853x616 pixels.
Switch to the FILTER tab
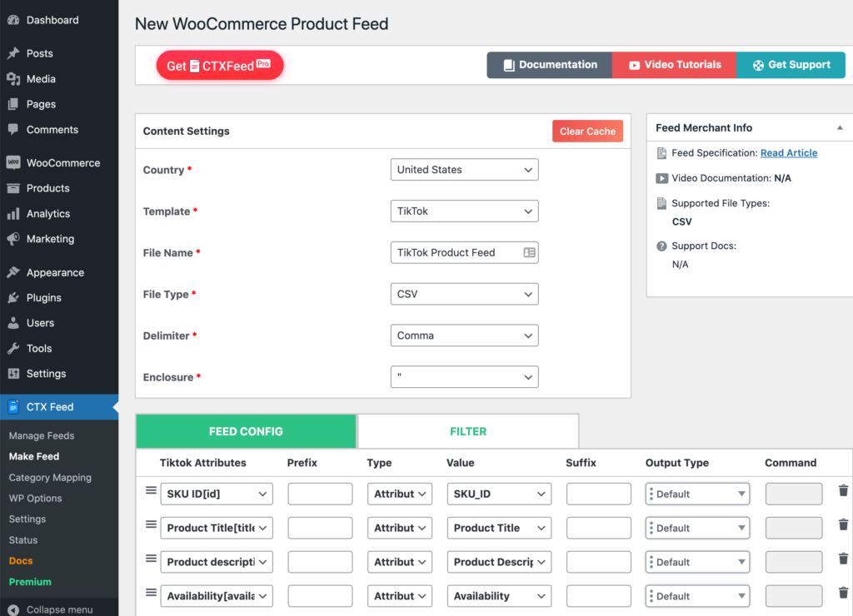click(468, 431)
